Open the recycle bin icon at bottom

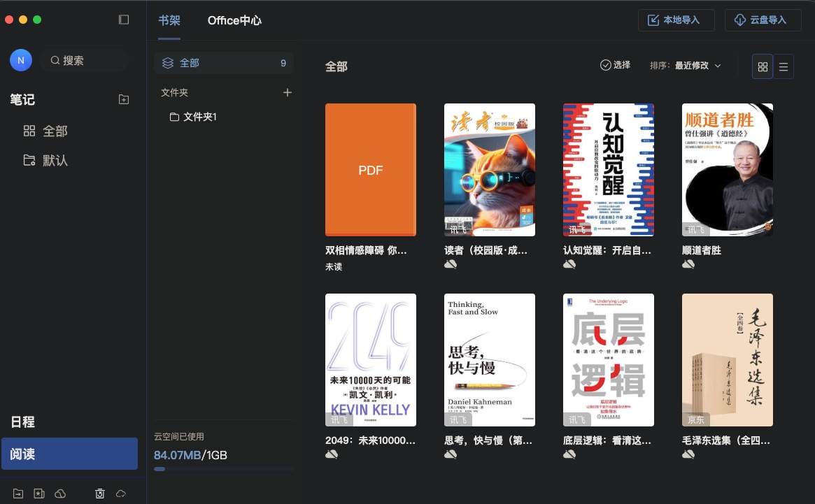pos(100,494)
